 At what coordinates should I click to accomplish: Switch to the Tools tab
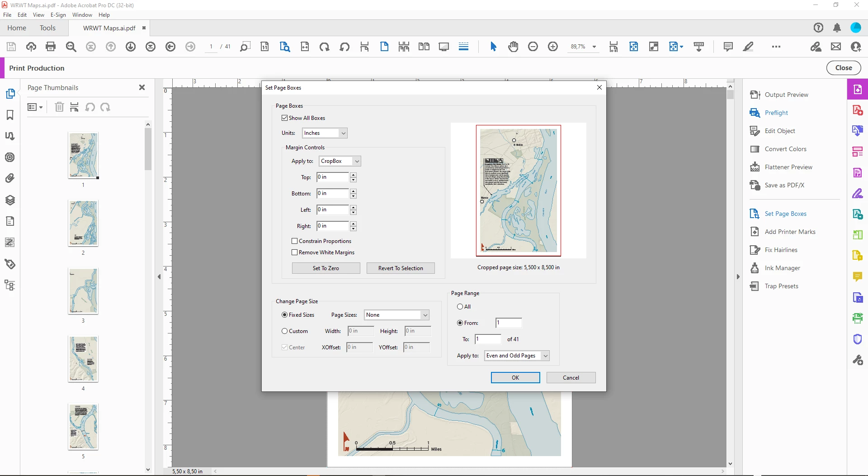point(47,28)
